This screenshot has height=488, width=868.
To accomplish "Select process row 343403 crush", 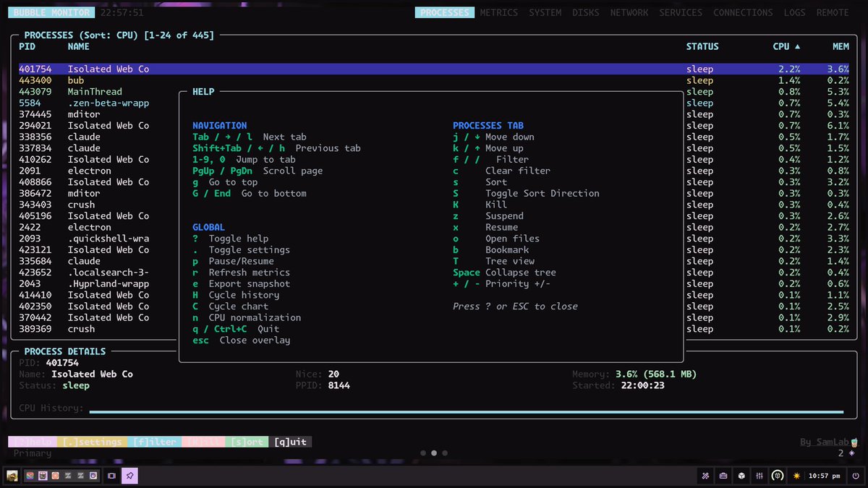I will pyautogui.click(x=434, y=205).
